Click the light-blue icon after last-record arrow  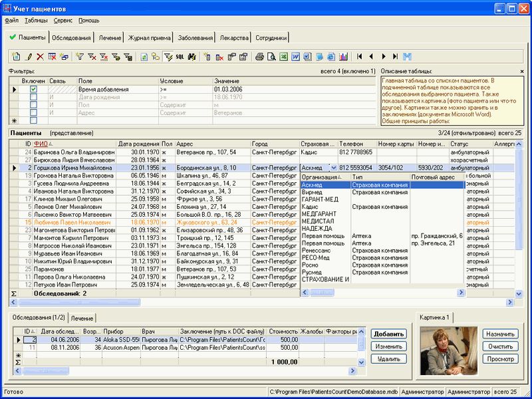(x=407, y=57)
